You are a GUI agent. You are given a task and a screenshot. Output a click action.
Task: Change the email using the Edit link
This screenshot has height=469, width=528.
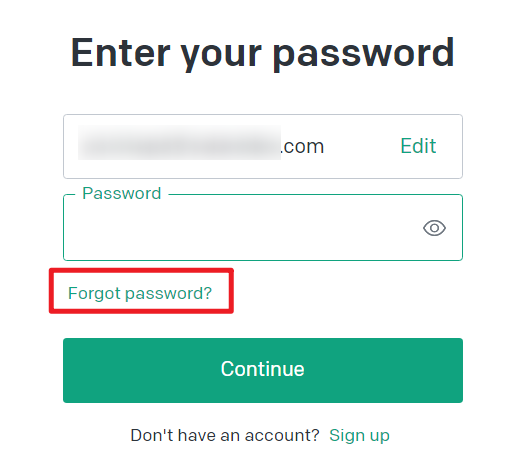[x=418, y=146]
